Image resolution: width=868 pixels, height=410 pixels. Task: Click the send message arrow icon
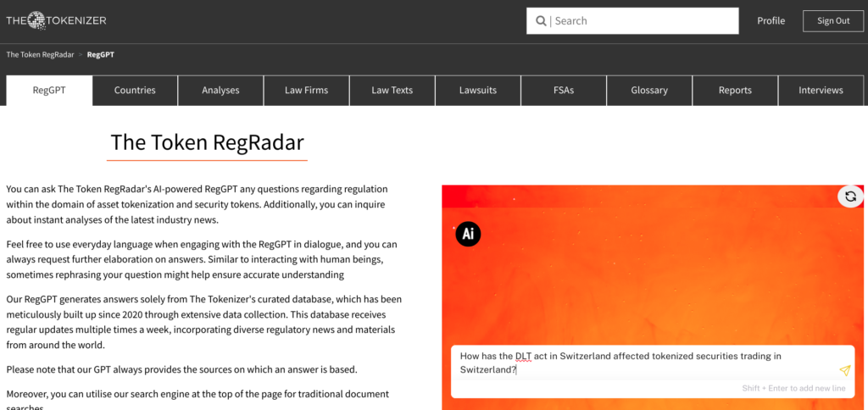pos(844,370)
